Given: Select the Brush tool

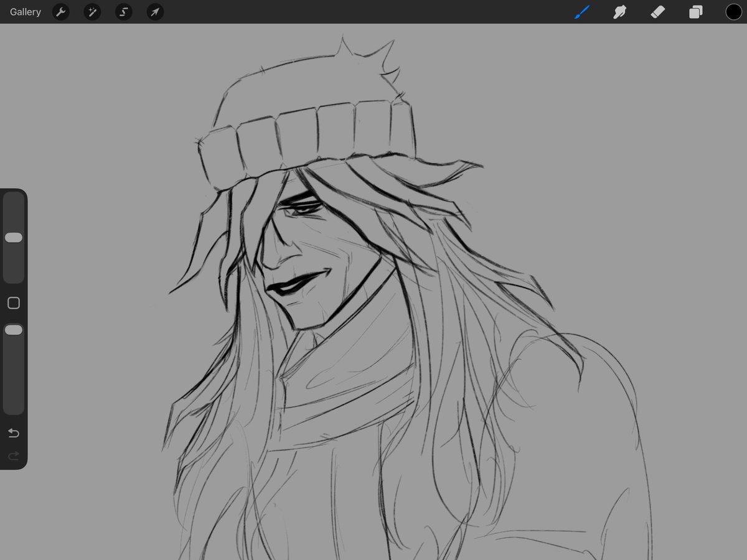Looking at the screenshot, I should [582, 12].
